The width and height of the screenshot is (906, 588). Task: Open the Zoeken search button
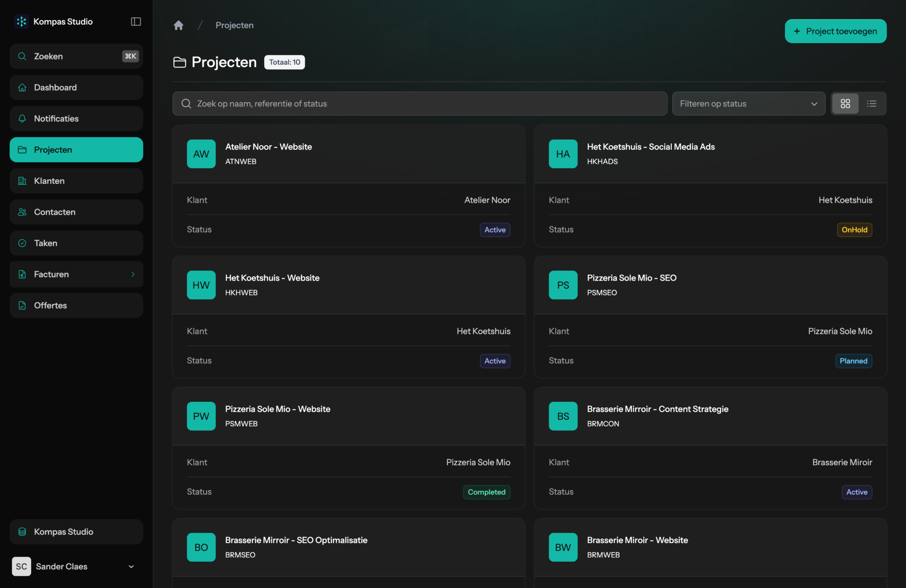pos(76,56)
